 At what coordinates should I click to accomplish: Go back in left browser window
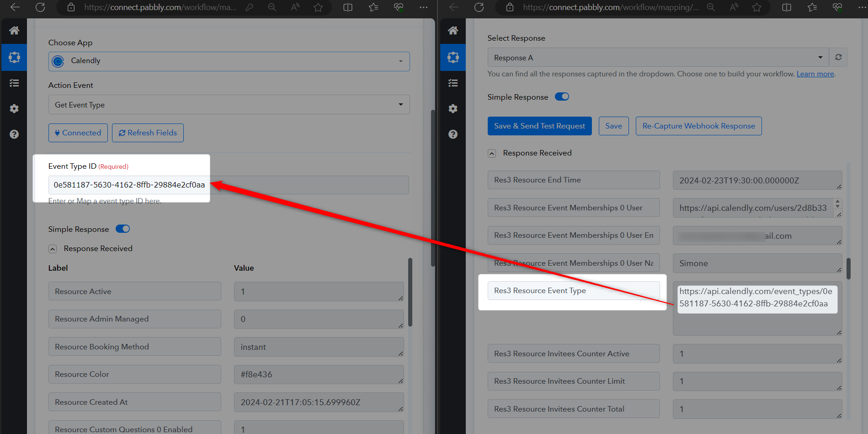click(x=15, y=7)
